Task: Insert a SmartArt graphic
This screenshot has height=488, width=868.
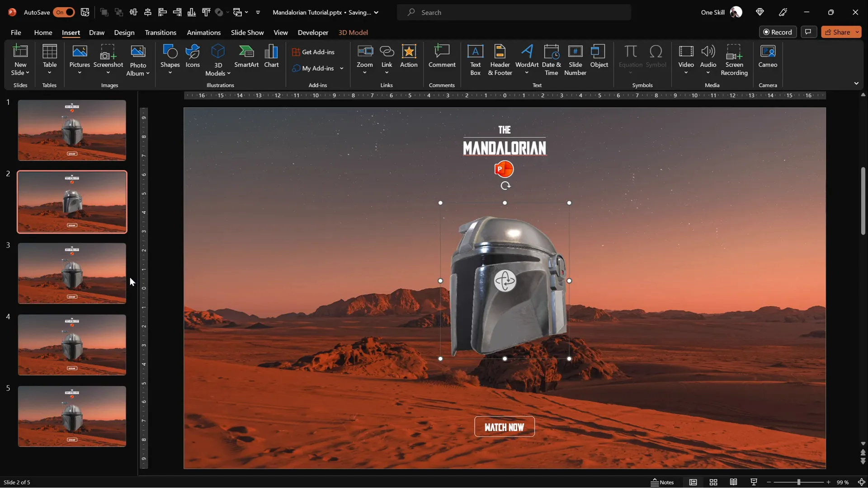Action: tap(246, 56)
